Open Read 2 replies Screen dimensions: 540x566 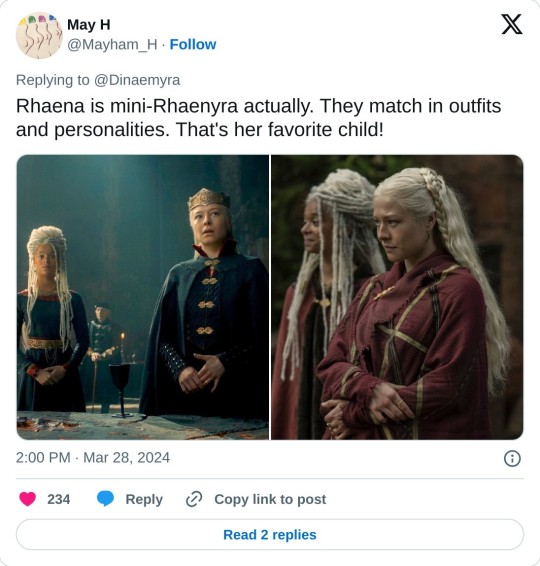270,535
